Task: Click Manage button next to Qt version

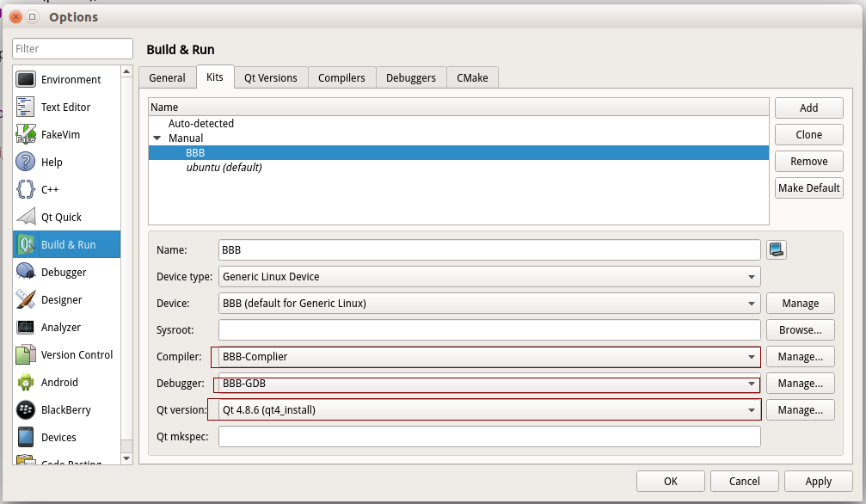Action: click(x=801, y=409)
